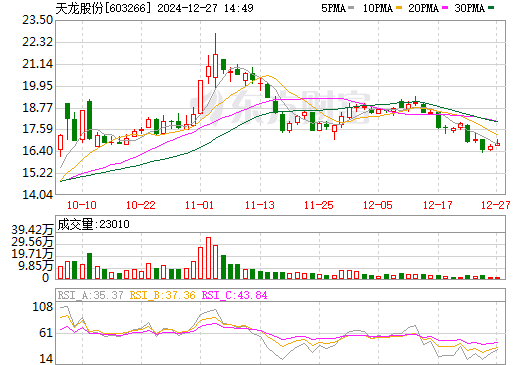Click the 29.56万 volume axis label

click(x=32, y=242)
